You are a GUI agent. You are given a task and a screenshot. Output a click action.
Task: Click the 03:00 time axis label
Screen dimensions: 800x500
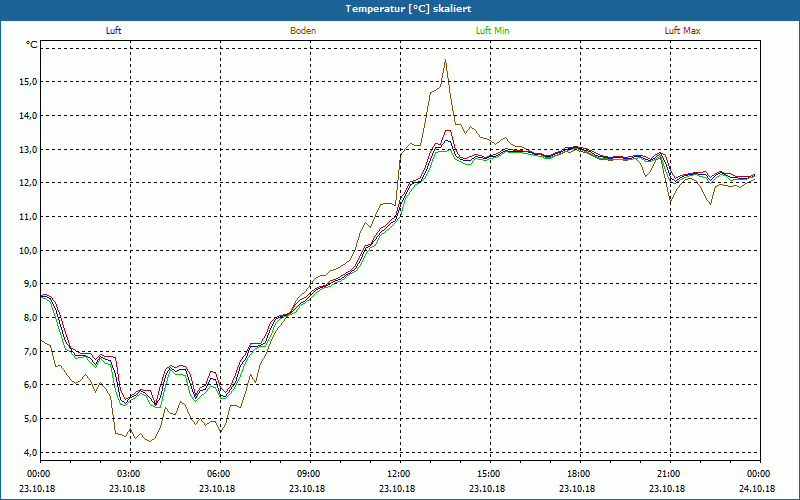[130, 474]
